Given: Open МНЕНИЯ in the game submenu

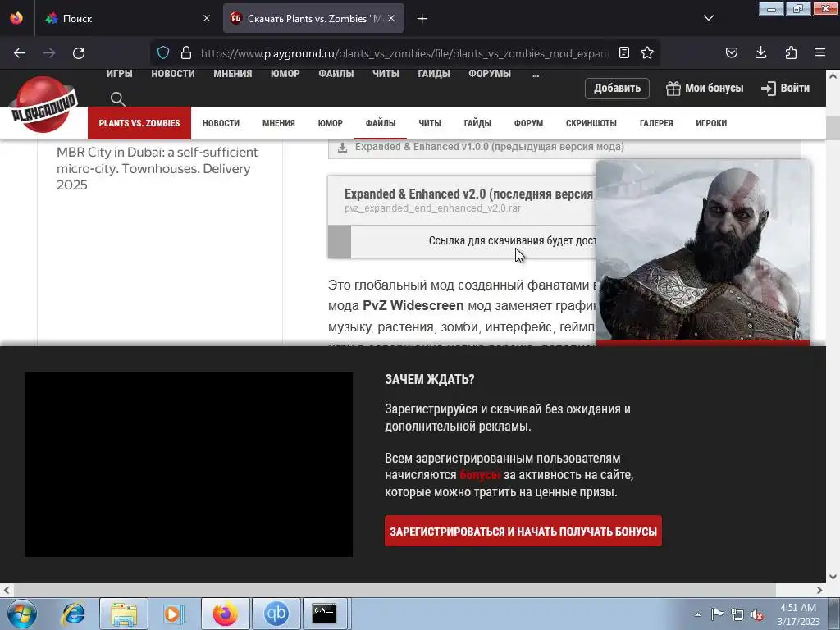Looking at the screenshot, I should click(279, 123).
